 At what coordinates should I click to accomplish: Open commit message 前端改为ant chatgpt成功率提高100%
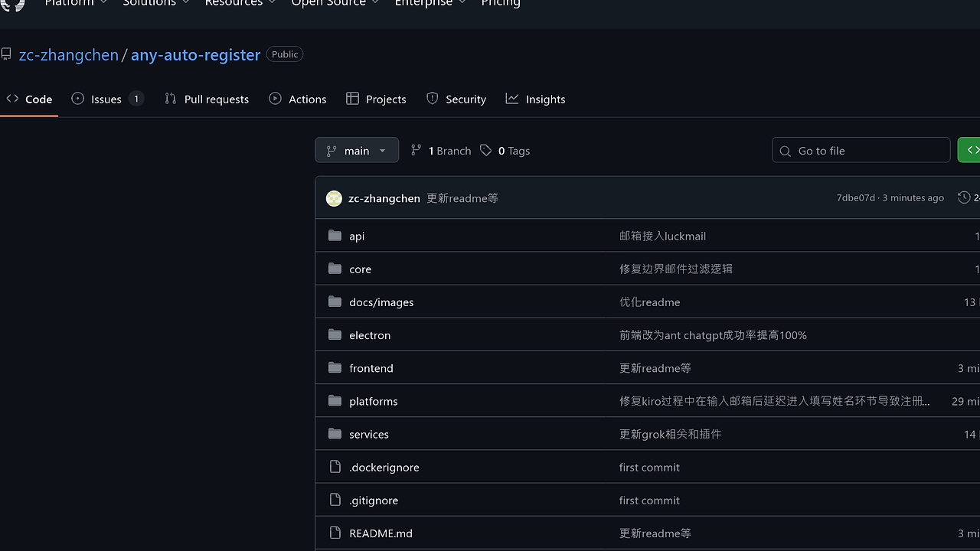[713, 334]
